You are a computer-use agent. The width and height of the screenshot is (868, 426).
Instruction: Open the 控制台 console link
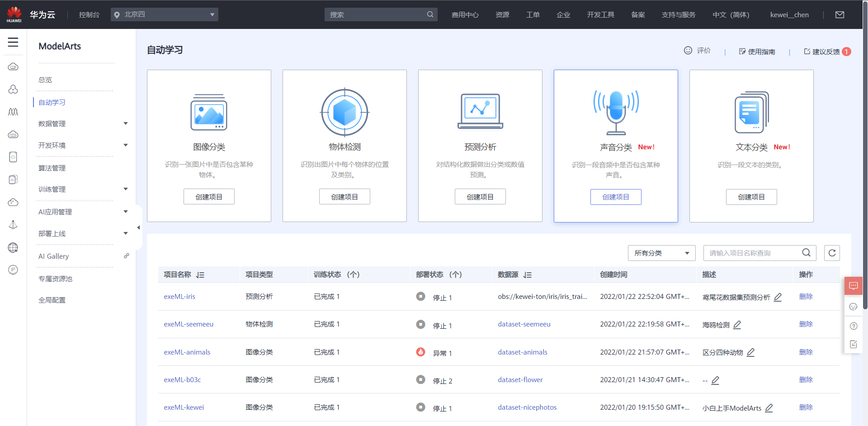click(89, 14)
